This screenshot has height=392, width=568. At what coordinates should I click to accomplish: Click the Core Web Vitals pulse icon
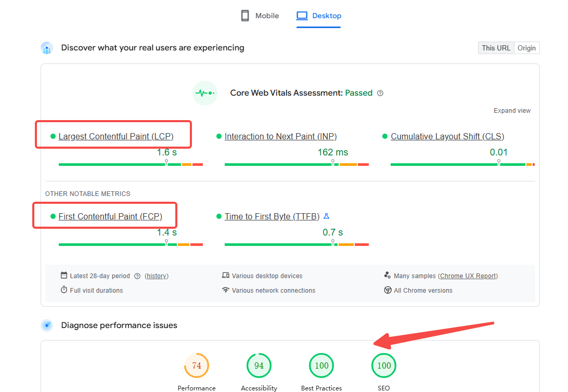[204, 93]
